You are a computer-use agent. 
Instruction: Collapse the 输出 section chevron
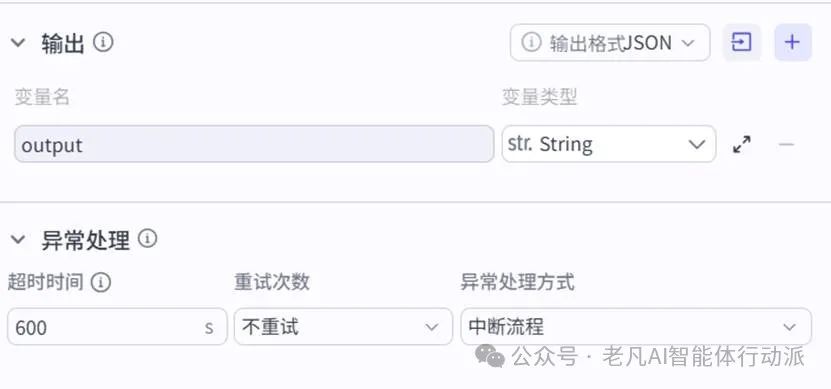click(x=18, y=42)
